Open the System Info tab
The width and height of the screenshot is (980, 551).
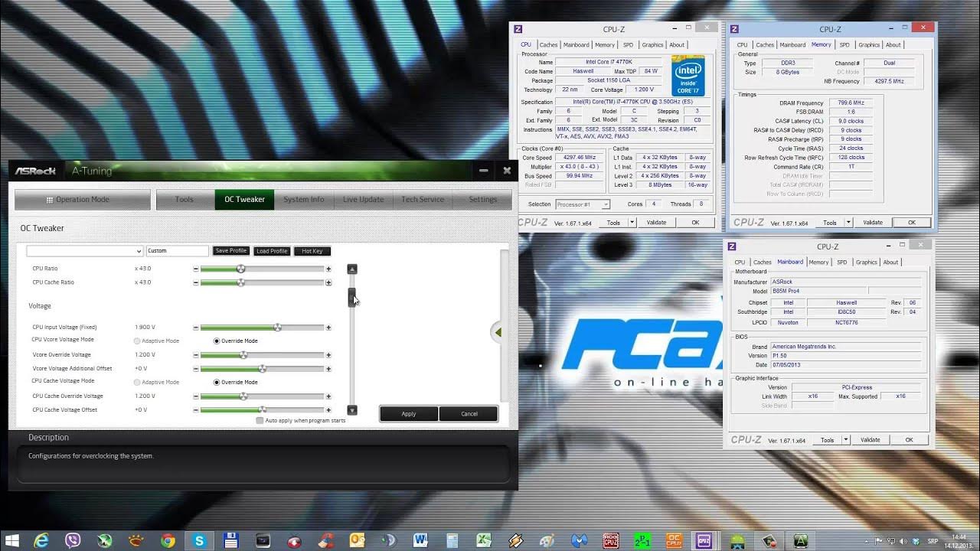pyautogui.click(x=304, y=200)
